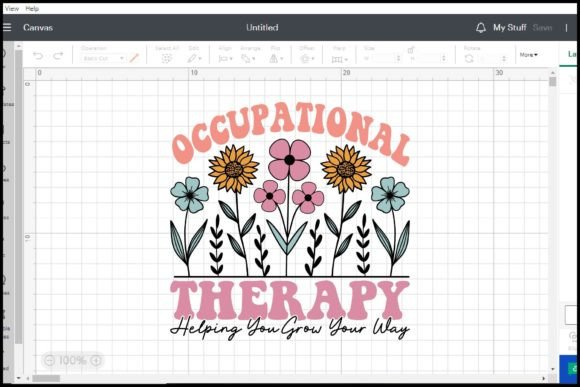Open the Arrange dropdown
This screenshot has width=580, height=387.
coord(247,59)
